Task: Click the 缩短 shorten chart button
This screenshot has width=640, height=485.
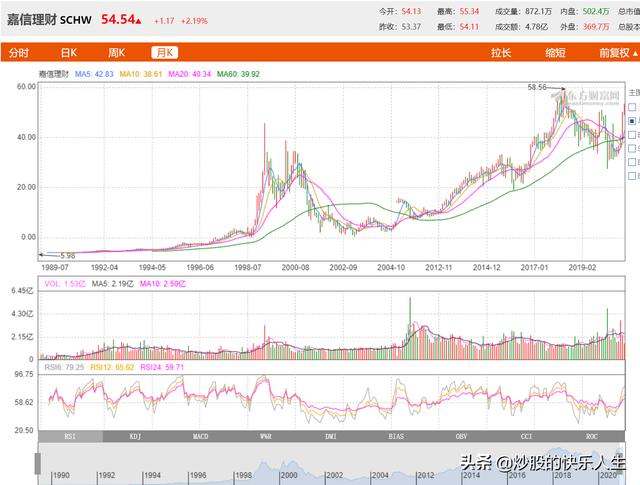Action: tap(555, 53)
